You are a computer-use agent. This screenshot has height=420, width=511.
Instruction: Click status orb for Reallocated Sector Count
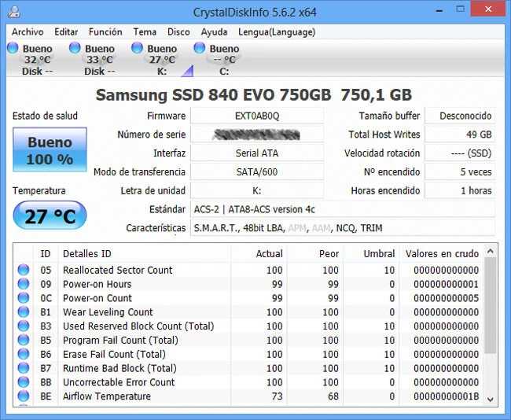coord(24,271)
